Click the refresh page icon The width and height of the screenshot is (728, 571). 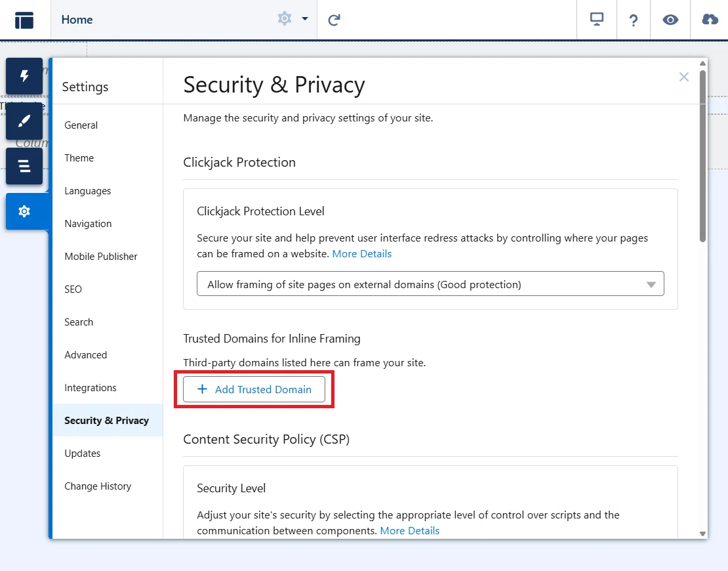pyautogui.click(x=334, y=20)
